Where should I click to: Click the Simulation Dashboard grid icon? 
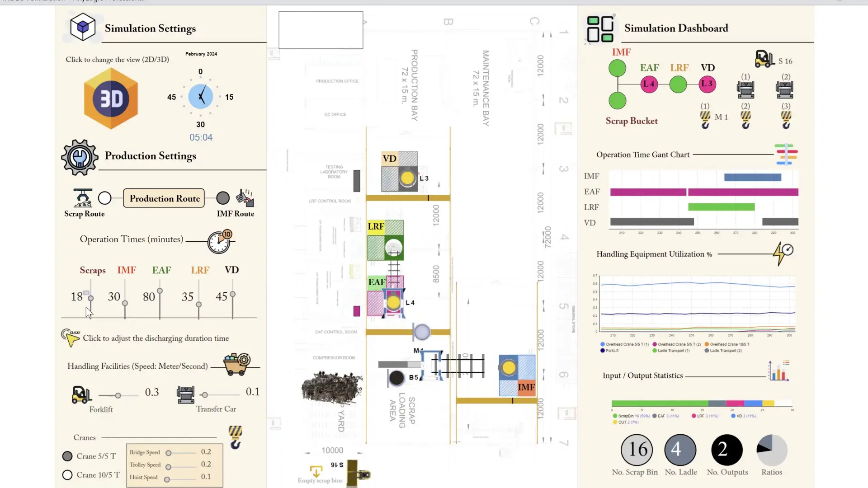[600, 29]
